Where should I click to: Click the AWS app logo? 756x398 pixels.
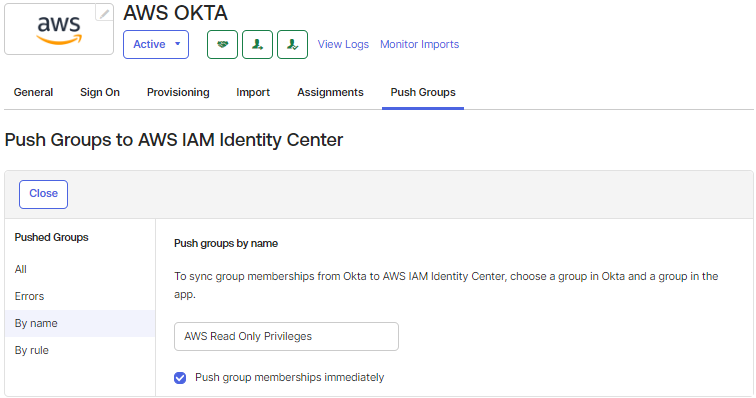(x=59, y=29)
